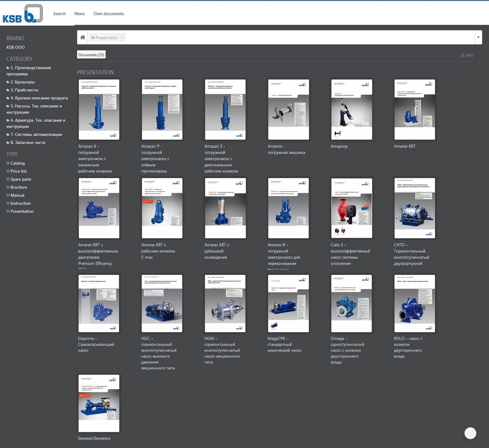Viewport: 489px width, 448px height.
Task: Click Amamix - погружная мешалка title
Action: (x=286, y=149)
